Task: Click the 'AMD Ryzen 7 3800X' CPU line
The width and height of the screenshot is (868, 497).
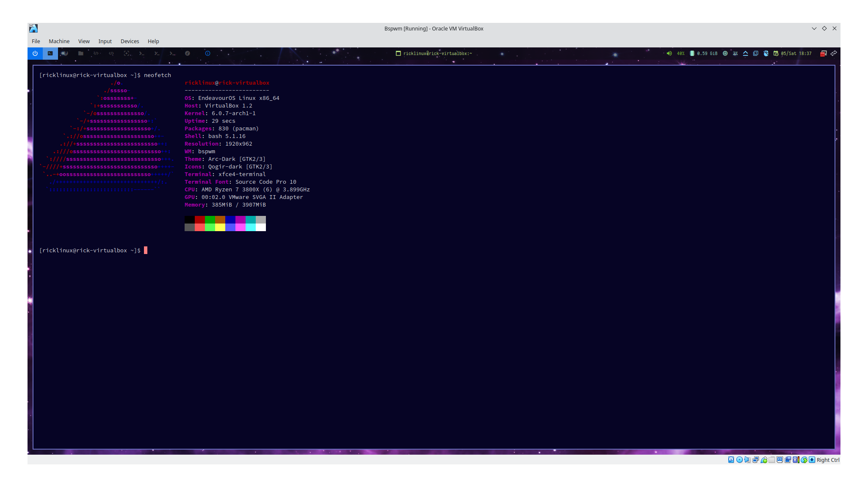Action: coord(247,189)
